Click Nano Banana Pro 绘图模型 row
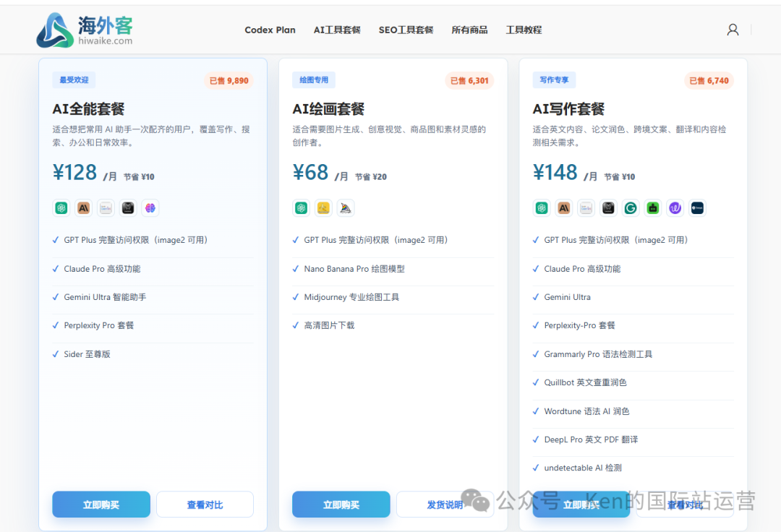Viewport: 781px width, 532px height. 393,269
